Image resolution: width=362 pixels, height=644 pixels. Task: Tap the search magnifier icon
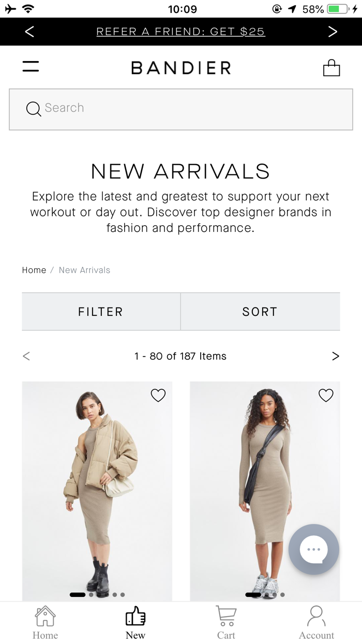coord(34,109)
